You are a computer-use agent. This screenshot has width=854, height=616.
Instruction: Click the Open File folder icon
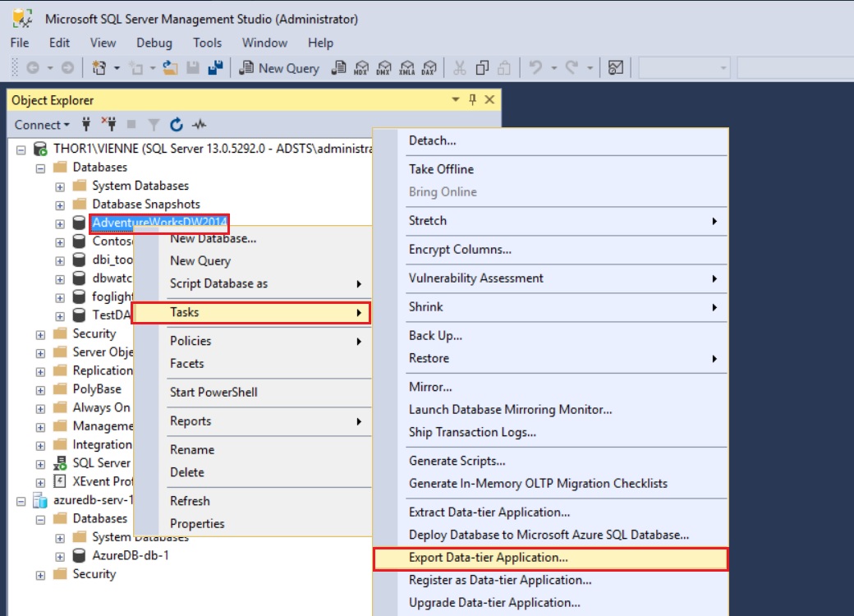coord(171,68)
